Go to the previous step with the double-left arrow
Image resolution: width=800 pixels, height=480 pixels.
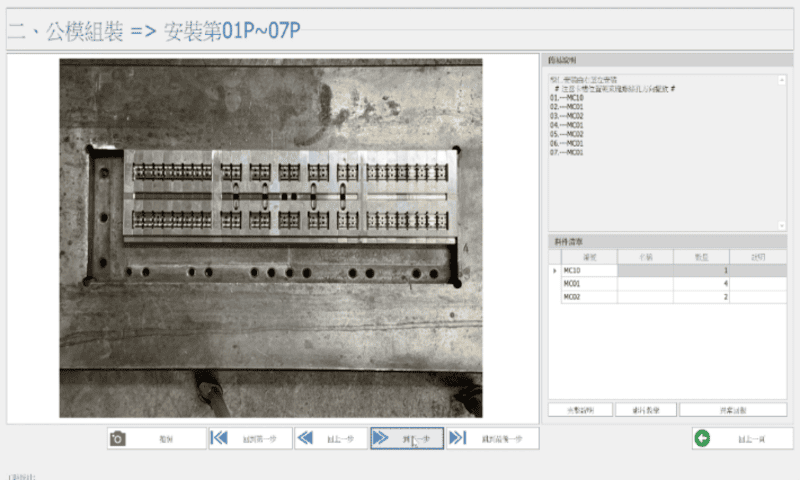[x=306, y=438]
